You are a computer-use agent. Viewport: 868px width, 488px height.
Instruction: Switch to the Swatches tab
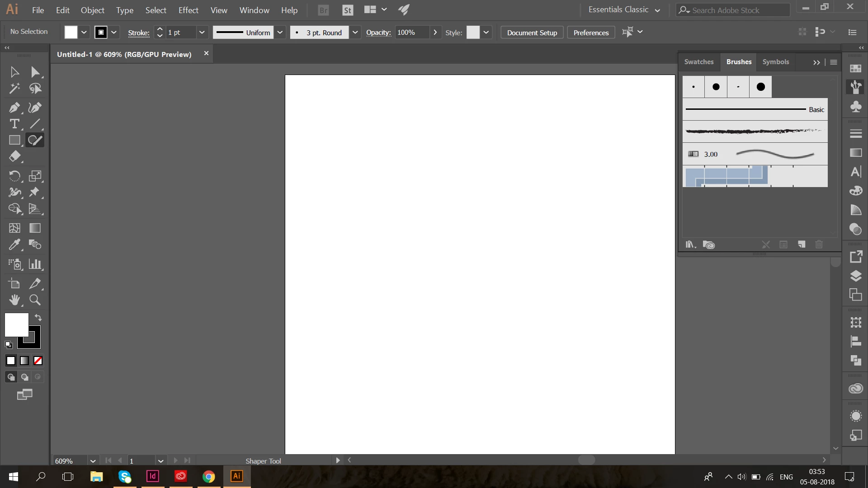(698, 62)
